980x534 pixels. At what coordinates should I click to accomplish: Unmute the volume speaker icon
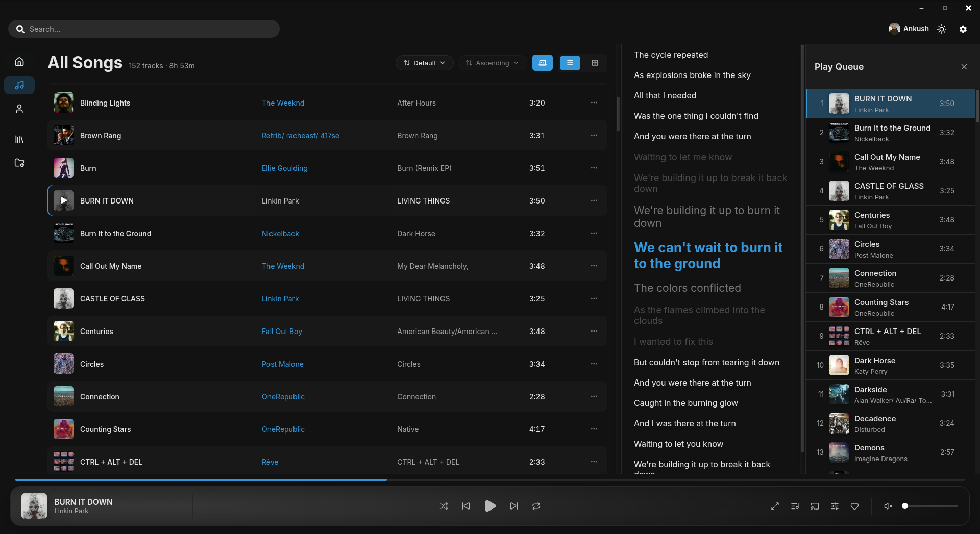coord(888,506)
